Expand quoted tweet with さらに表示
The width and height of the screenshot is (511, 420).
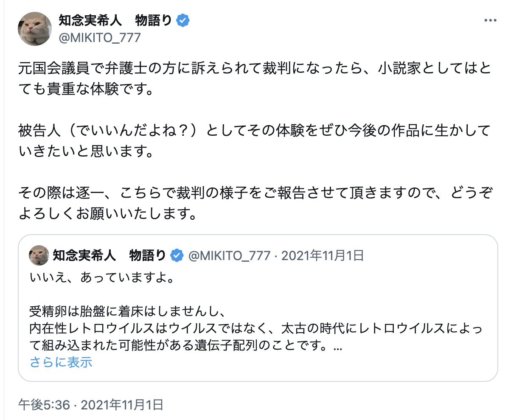[x=61, y=362]
